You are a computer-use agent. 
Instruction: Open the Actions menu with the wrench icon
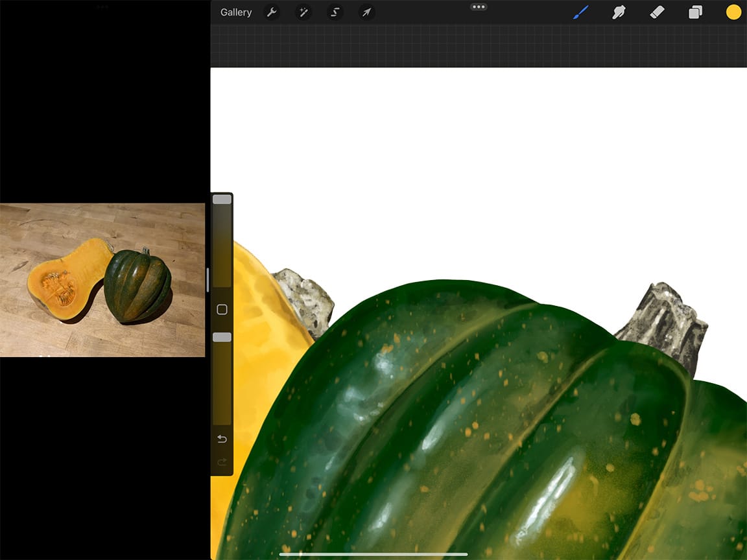pos(272,12)
